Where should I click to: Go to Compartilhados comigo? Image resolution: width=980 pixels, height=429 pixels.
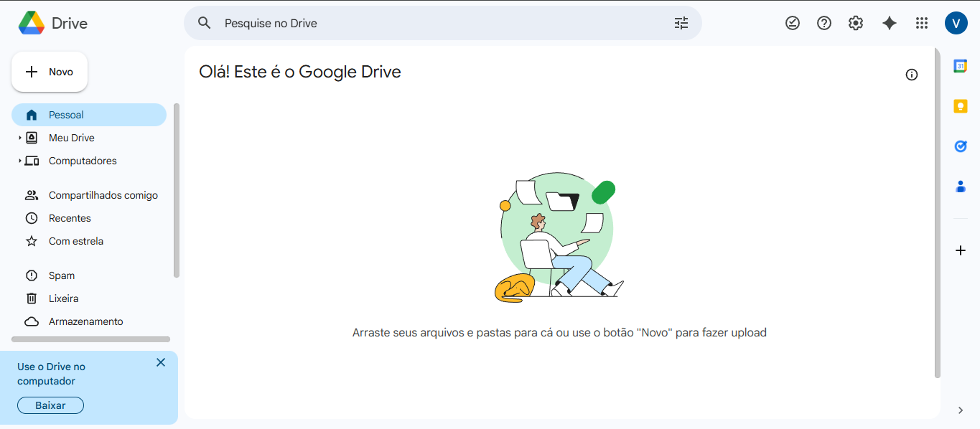click(x=103, y=195)
